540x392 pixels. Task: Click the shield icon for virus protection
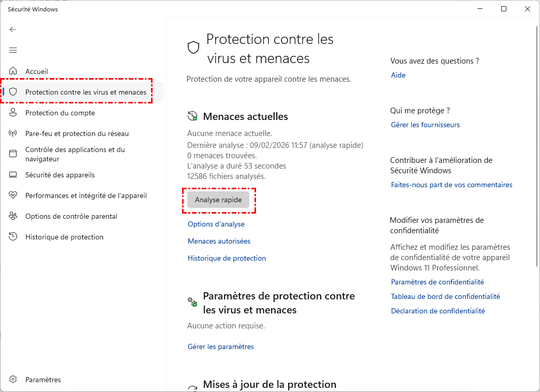pos(13,92)
